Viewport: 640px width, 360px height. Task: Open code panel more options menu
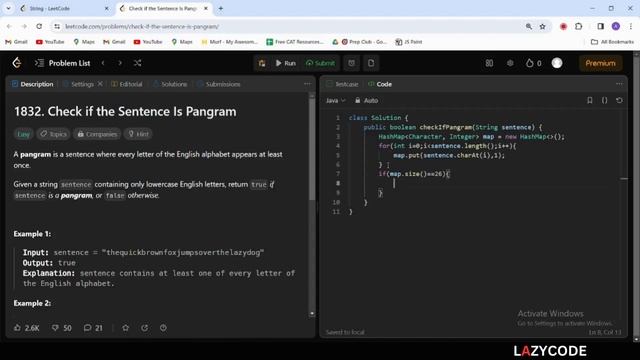[x=619, y=84]
